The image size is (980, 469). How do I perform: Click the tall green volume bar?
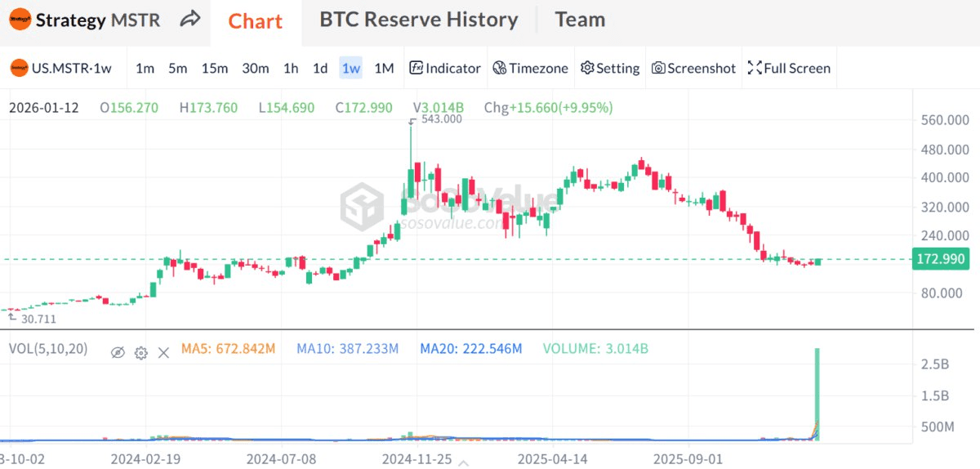tap(816, 392)
